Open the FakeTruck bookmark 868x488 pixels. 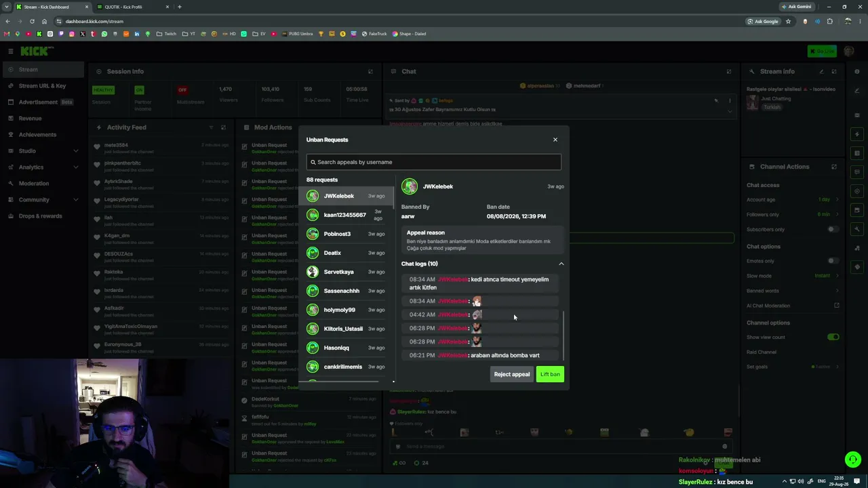374,34
